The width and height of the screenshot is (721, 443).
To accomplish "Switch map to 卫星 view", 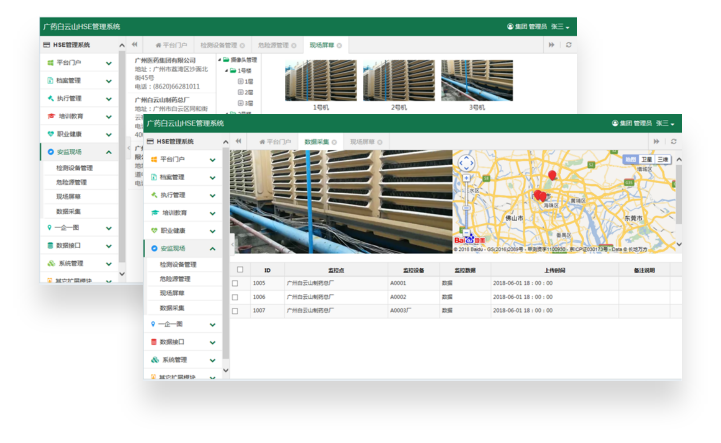I will 646,159.
